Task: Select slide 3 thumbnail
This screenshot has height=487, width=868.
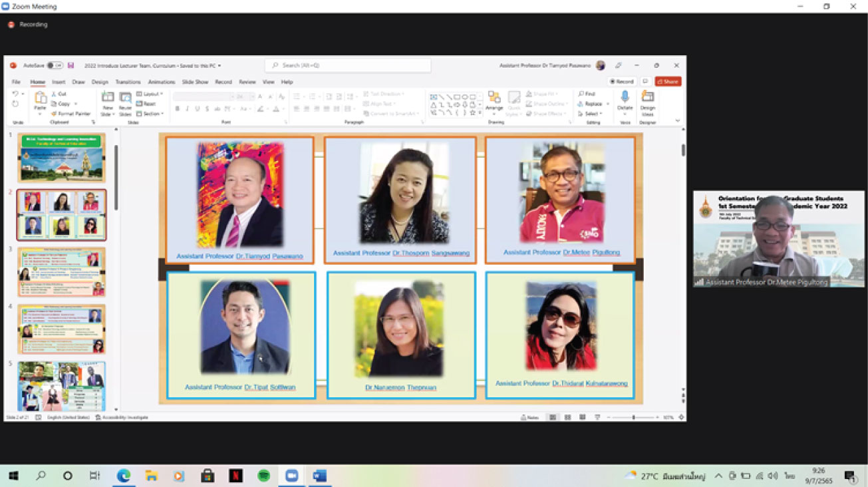Action: click(x=61, y=272)
